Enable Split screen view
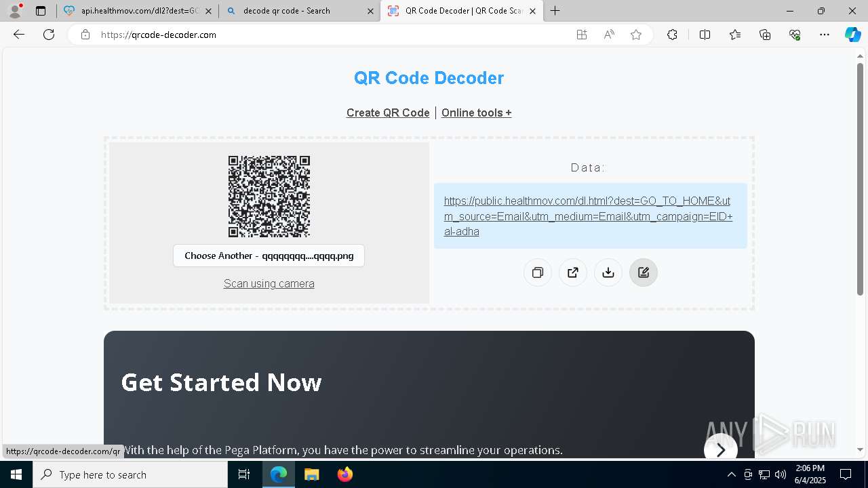Viewport: 868px width, 488px height. (705, 35)
